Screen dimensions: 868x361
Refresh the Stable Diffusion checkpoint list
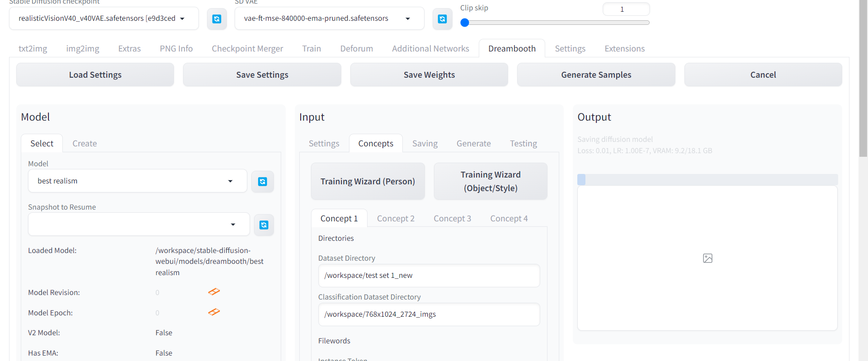[x=217, y=19]
